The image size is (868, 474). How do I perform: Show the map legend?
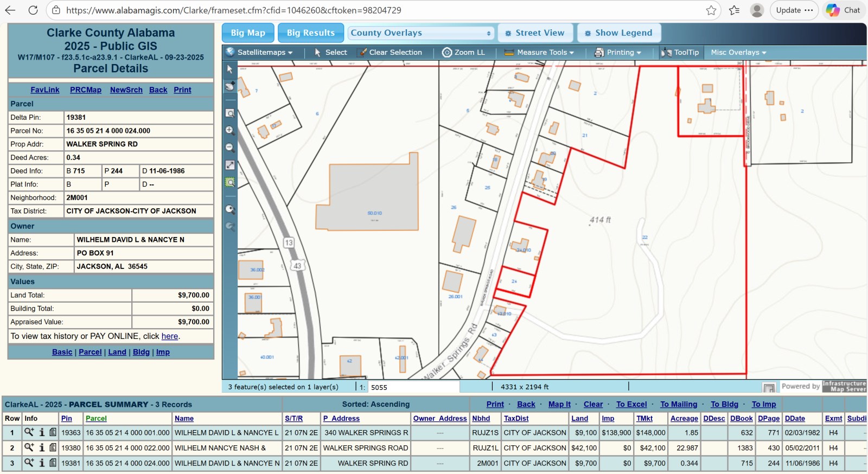(x=618, y=33)
